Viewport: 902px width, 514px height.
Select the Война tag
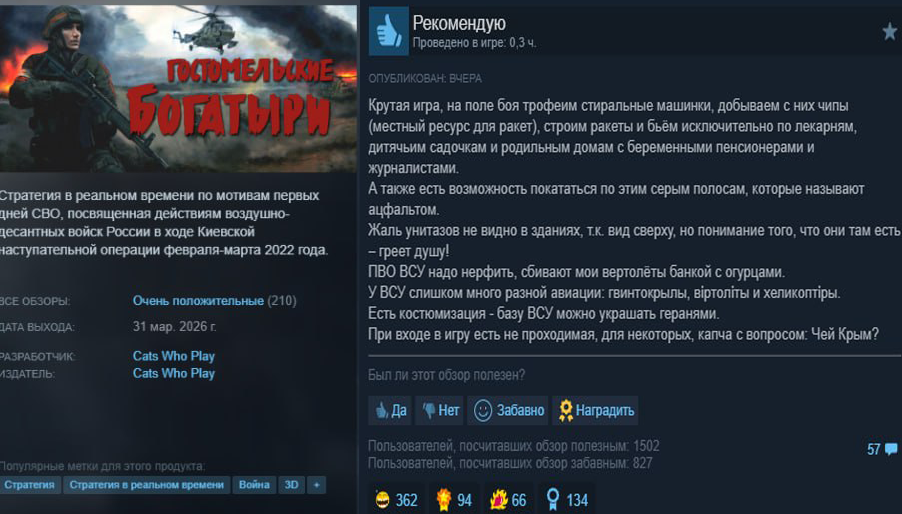254,485
